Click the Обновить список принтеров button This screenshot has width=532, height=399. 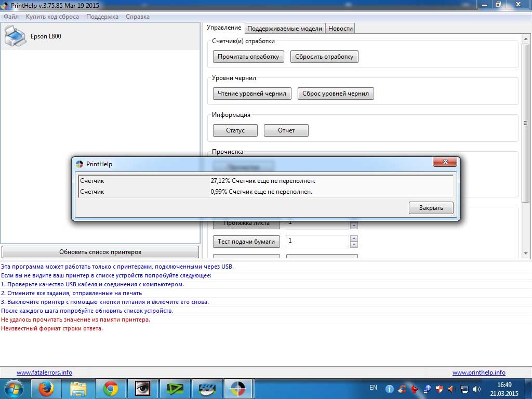pyautogui.click(x=100, y=252)
